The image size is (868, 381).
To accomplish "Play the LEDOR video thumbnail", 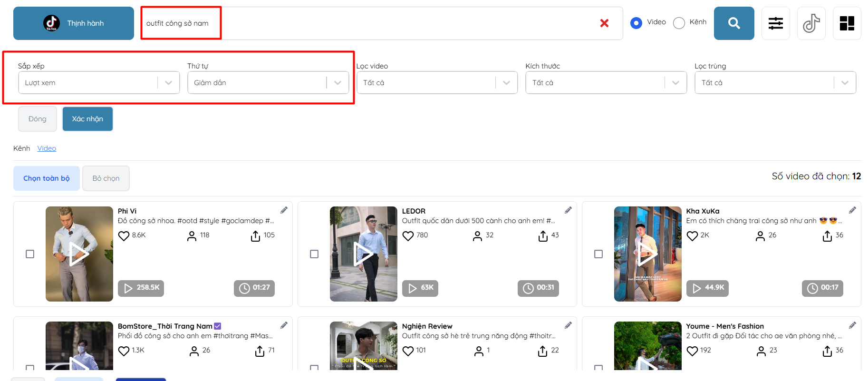I will (364, 254).
